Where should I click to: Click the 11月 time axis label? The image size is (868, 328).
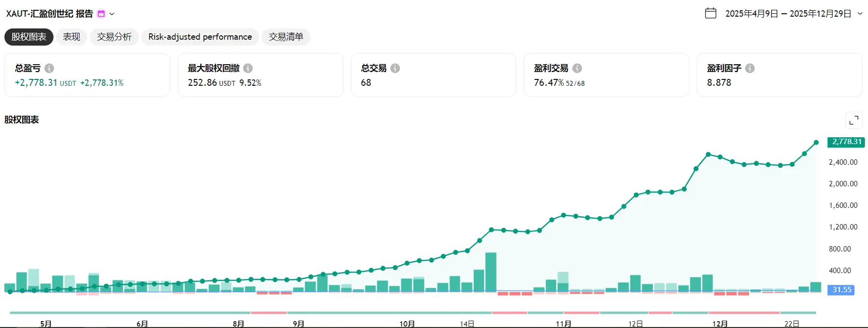(x=564, y=324)
